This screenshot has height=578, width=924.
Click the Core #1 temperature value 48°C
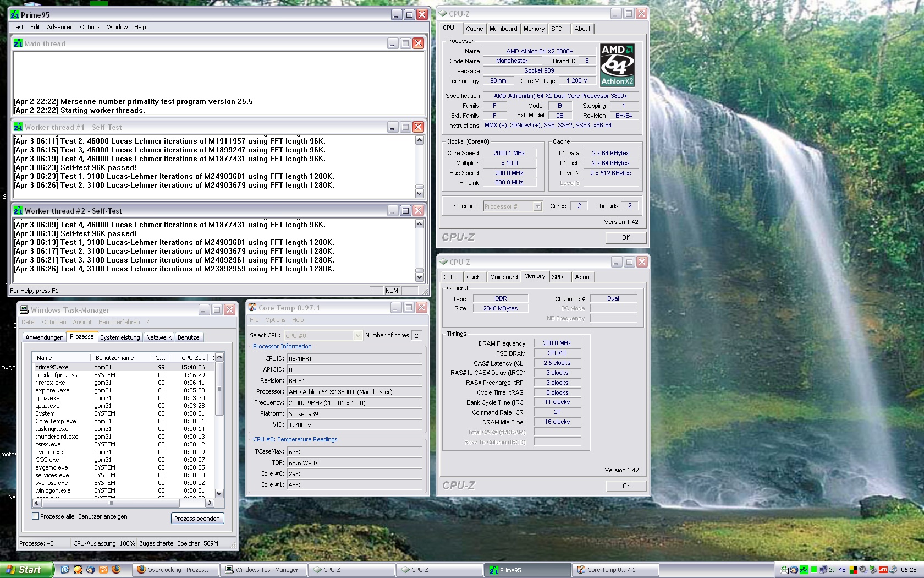354,485
